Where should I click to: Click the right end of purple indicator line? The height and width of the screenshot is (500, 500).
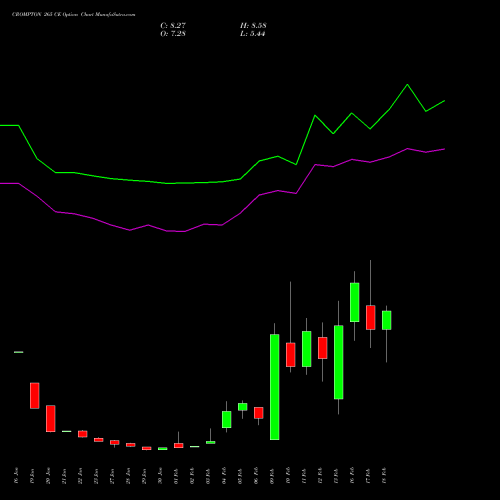[444, 149]
